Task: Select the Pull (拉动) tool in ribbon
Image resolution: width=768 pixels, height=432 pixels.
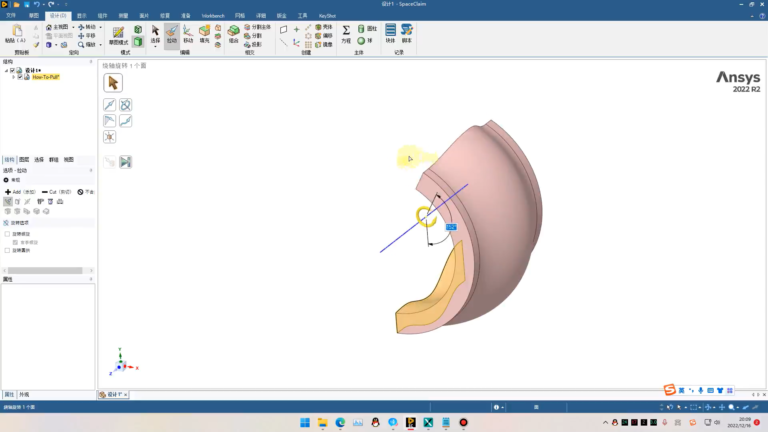Action: pyautogui.click(x=171, y=34)
